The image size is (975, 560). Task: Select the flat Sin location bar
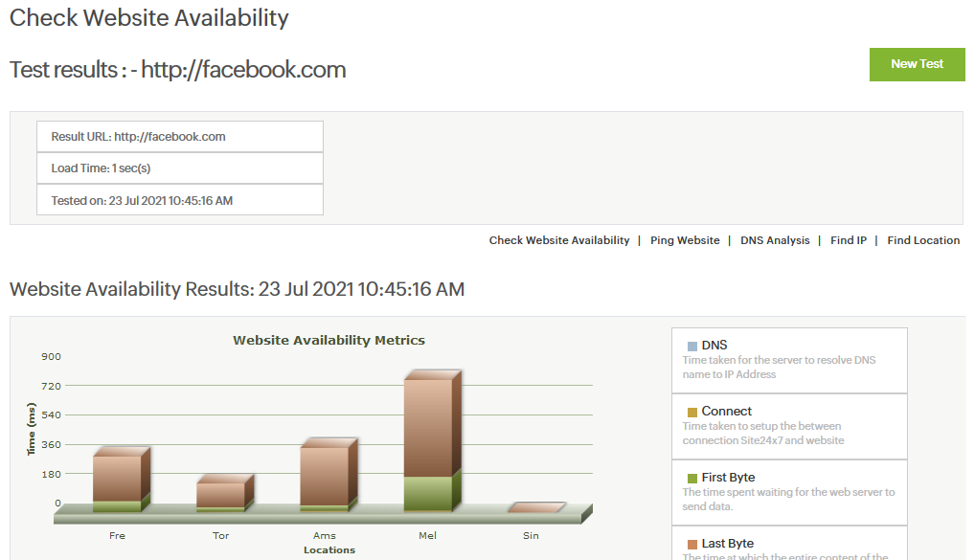tap(536, 507)
